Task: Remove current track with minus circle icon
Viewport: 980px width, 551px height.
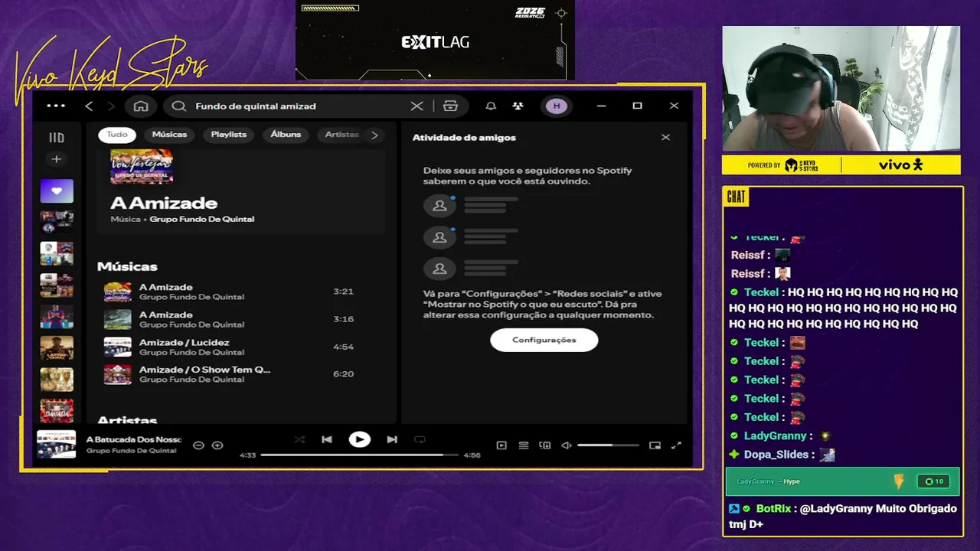Action: tap(198, 445)
